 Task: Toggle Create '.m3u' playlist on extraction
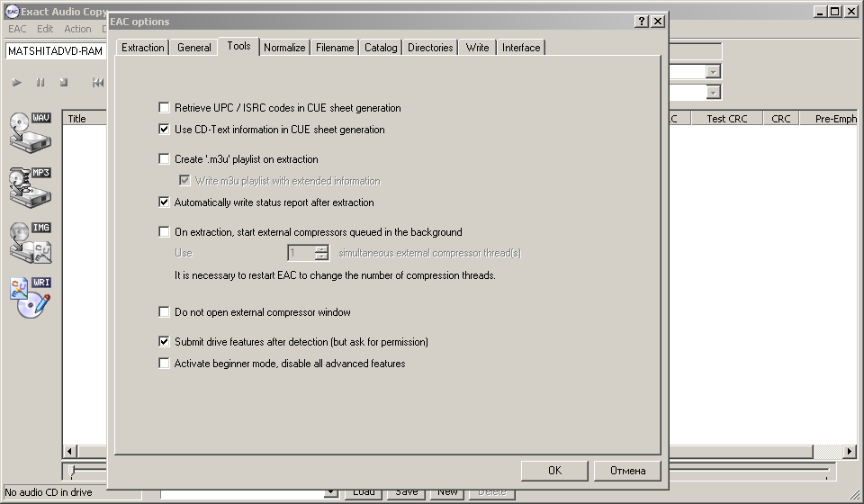pos(164,159)
